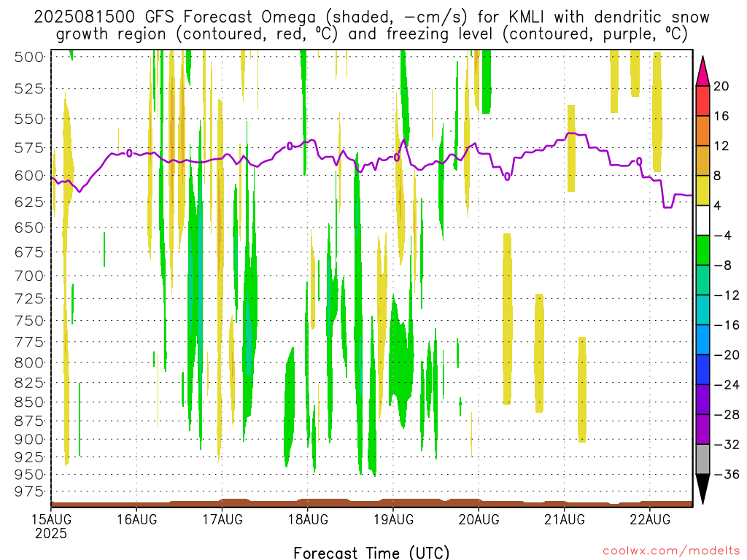Select the 825 pressure level label

tap(29, 383)
